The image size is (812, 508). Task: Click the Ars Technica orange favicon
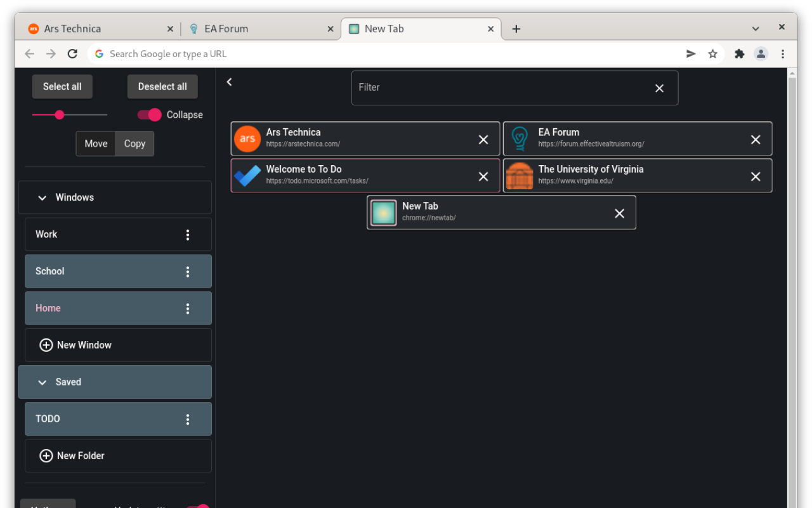tap(247, 138)
